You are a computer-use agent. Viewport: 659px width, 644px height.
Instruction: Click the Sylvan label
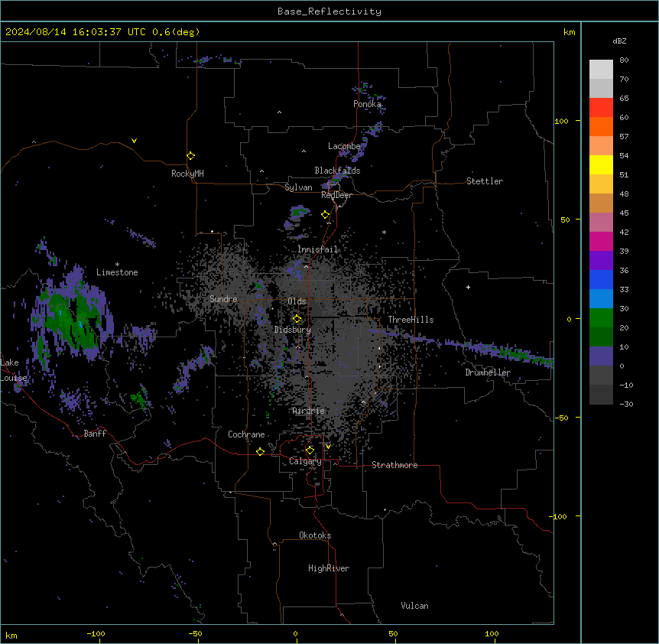tap(298, 187)
